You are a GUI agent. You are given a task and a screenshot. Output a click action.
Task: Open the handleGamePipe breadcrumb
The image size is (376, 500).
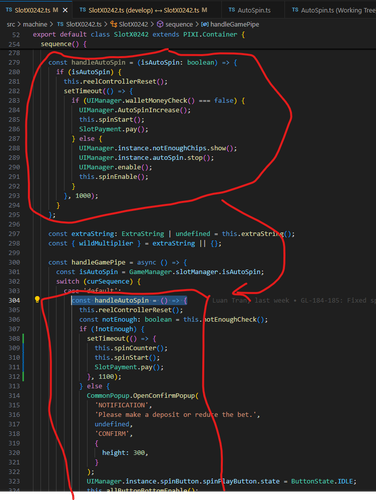point(235,24)
